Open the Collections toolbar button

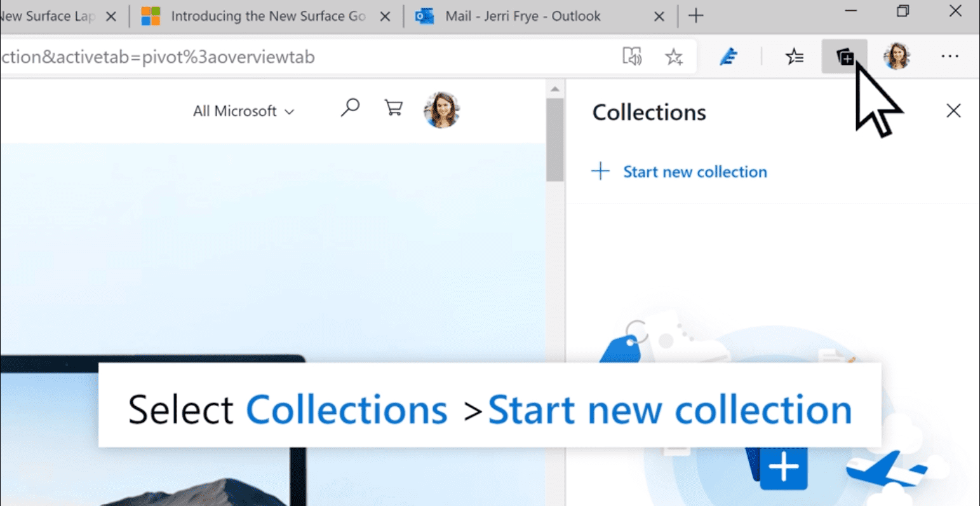click(845, 57)
